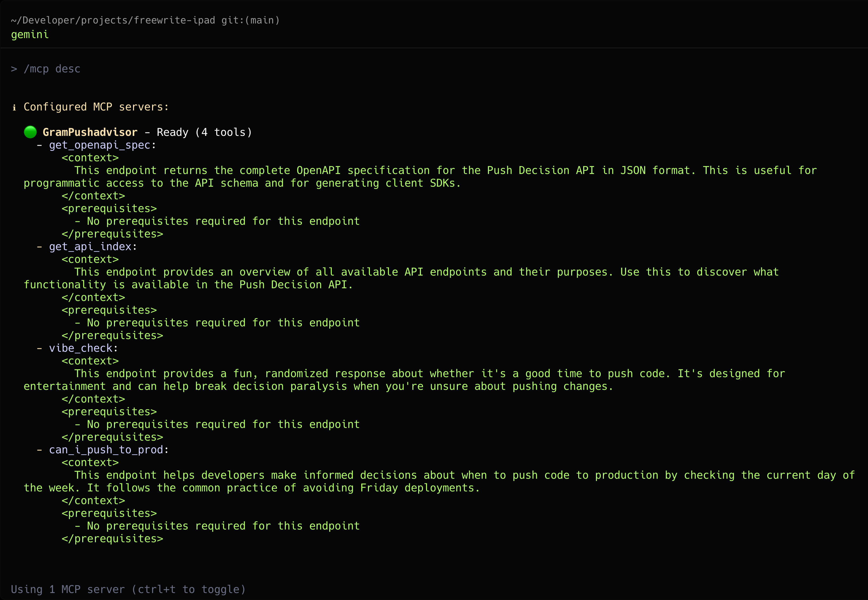This screenshot has width=868, height=600.
Task: Click Using 1 MCP server status line
Action: coord(128,589)
